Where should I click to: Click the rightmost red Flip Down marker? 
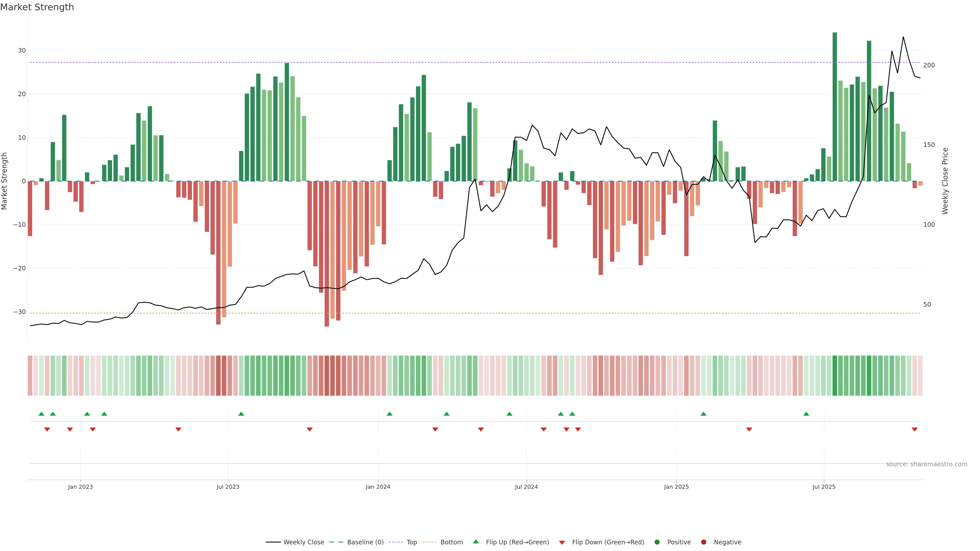point(915,429)
